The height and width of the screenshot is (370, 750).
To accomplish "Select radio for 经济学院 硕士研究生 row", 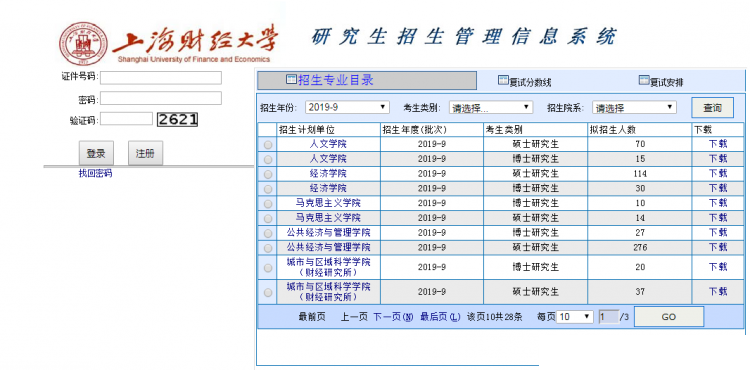I will 268,174.
